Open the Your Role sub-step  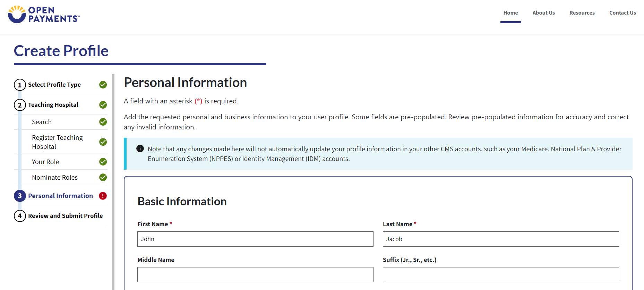point(45,162)
